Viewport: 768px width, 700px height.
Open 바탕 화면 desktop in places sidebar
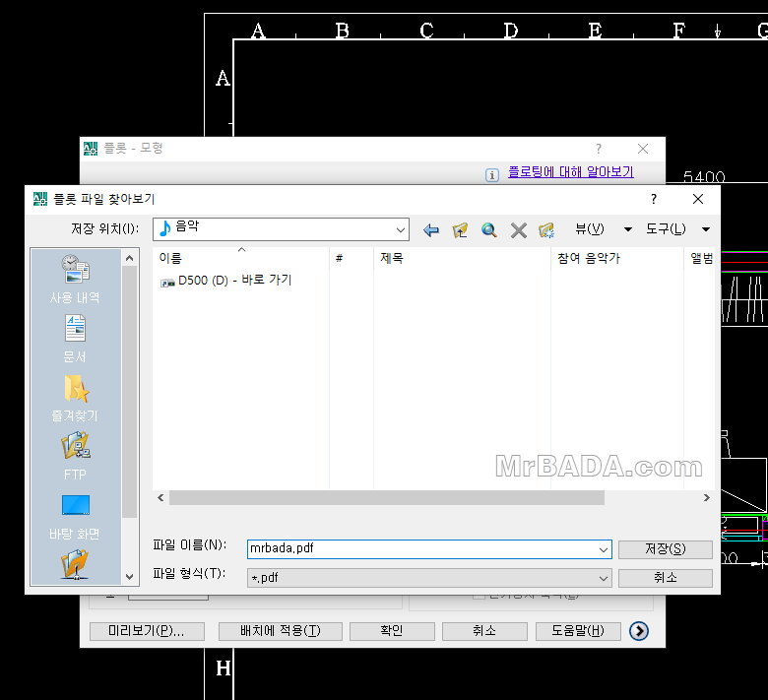pyautogui.click(x=75, y=516)
